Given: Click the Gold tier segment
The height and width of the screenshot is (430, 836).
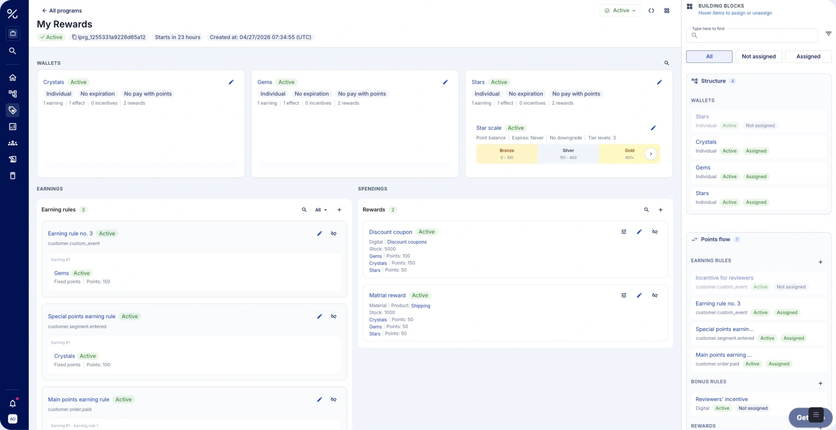Looking at the screenshot, I should [629, 153].
